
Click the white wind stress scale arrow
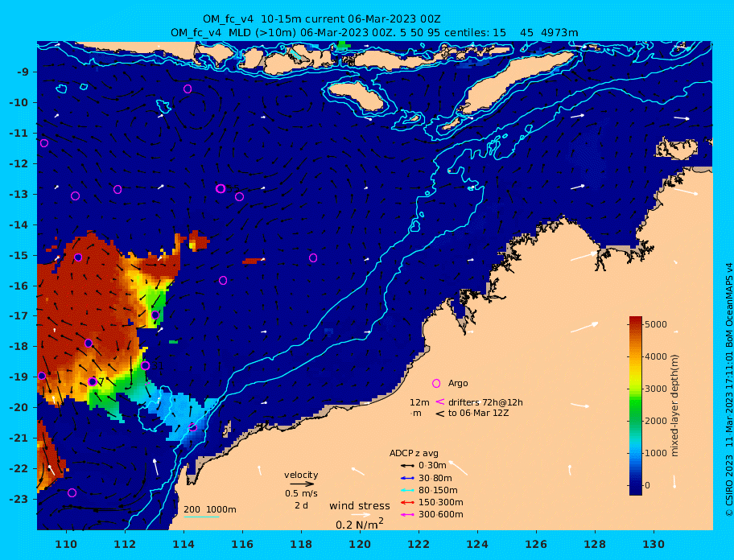[361, 515]
